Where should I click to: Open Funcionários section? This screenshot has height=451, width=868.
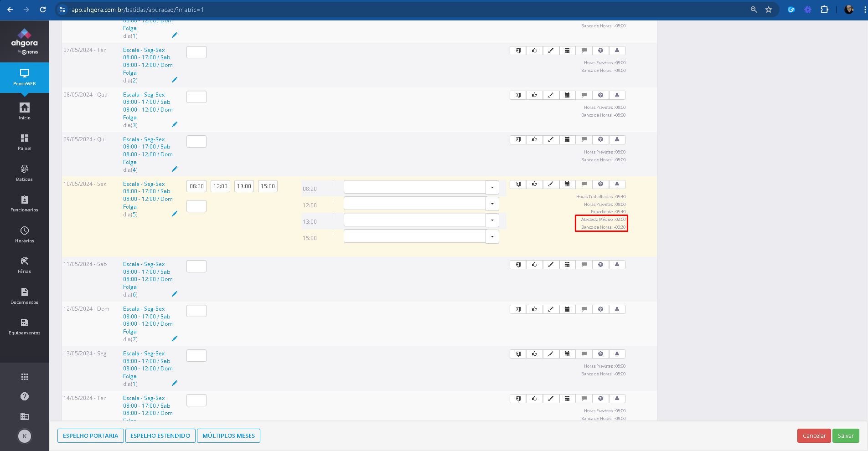(25, 204)
